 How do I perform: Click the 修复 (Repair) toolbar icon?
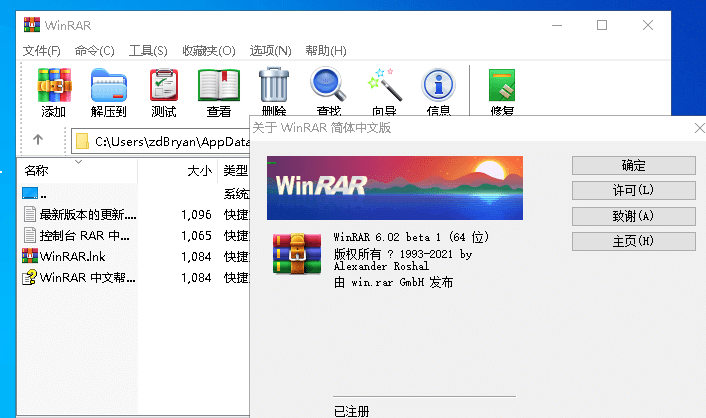tap(502, 87)
